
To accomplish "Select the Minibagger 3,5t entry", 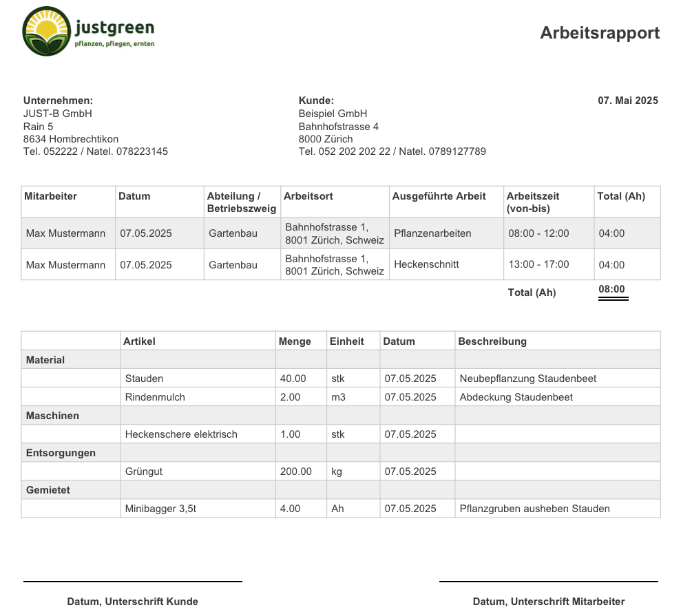I will [156, 509].
